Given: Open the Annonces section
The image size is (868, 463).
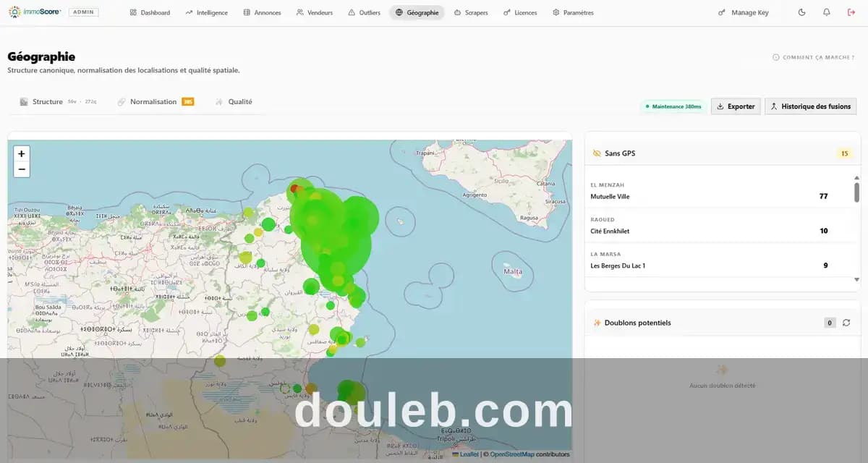Looking at the screenshot, I should tap(262, 12).
